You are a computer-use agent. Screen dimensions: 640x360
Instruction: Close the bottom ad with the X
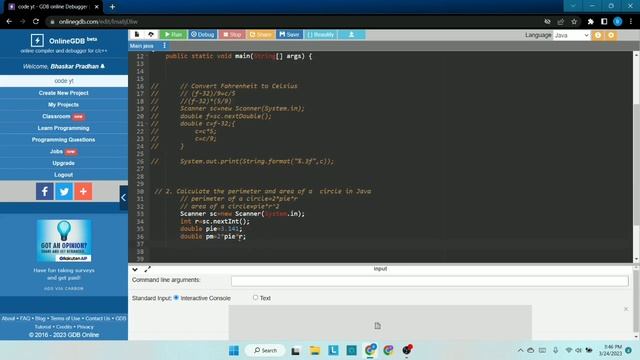point(626,309)
